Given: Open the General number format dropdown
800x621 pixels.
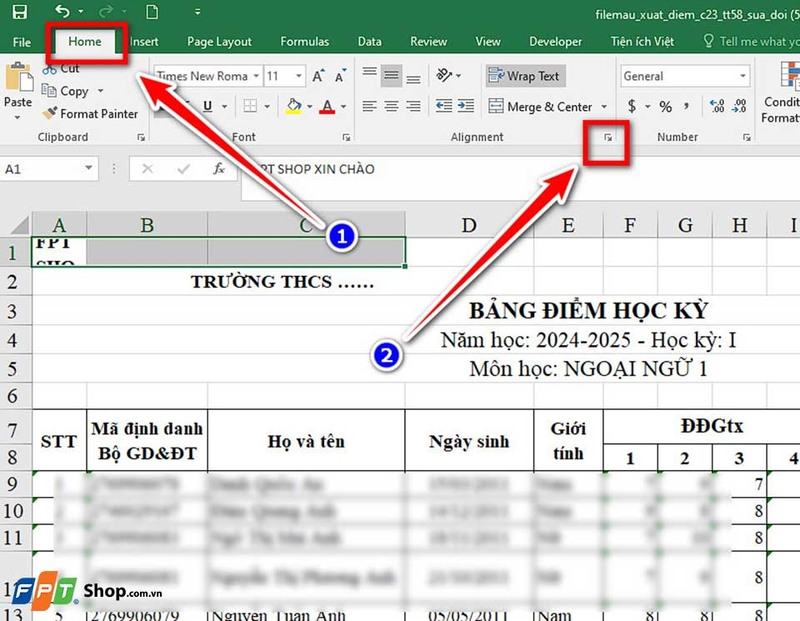Looking at the screenshot, I should point(745,76).
